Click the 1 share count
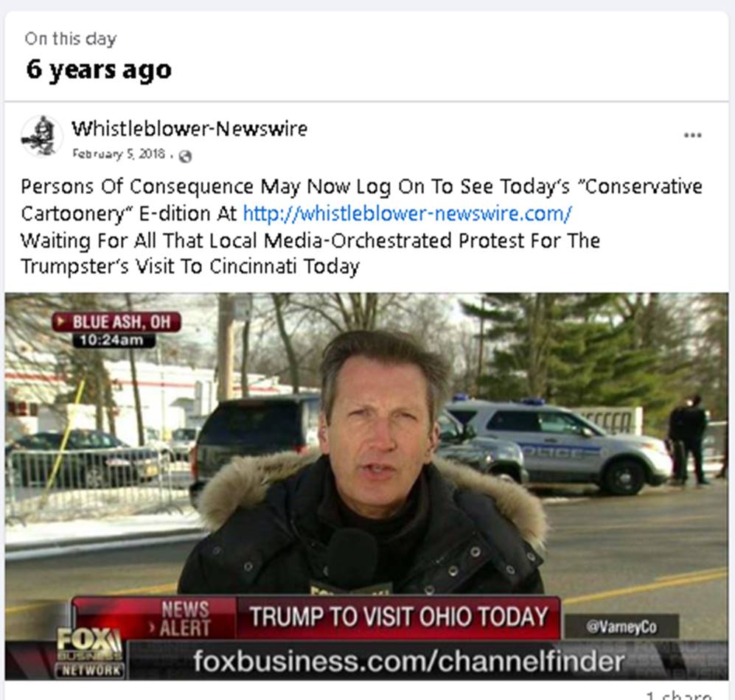This screenshot has height=700, width=735. coord(679,695)
